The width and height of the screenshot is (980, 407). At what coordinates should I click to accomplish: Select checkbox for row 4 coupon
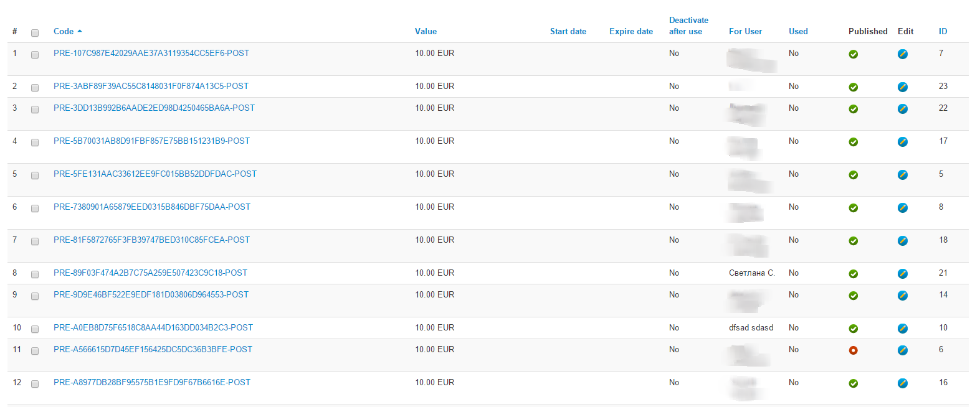[35, 143]
